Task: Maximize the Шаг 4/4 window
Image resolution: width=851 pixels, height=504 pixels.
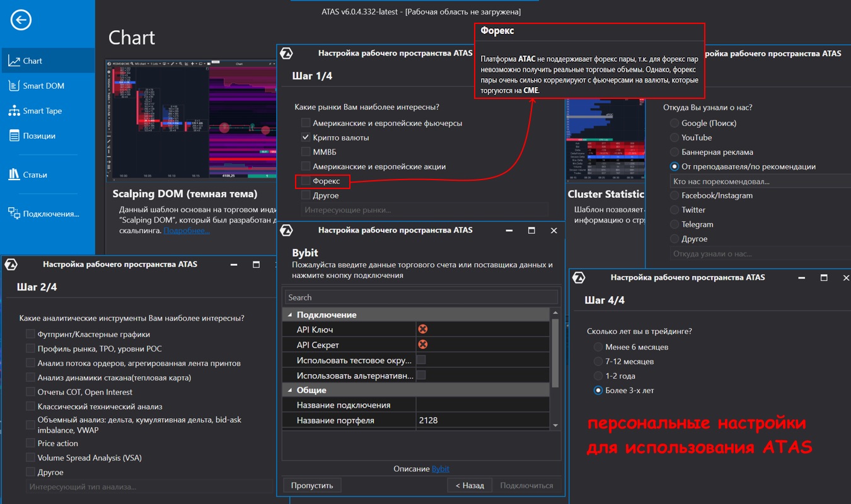Action: 824,278
